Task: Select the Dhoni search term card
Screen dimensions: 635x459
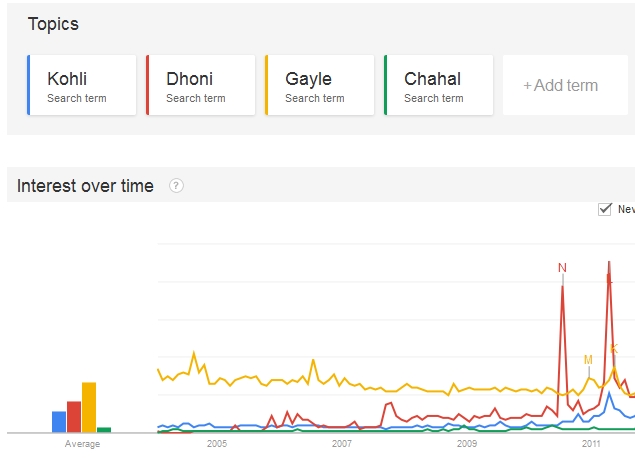Action: 201,85
